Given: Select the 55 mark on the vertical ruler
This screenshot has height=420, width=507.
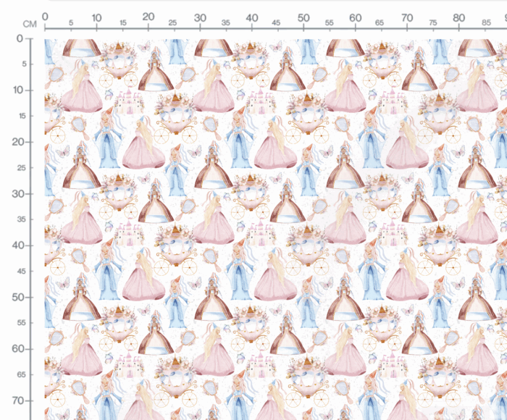Looking at the screenshot, I should (22, 323).
